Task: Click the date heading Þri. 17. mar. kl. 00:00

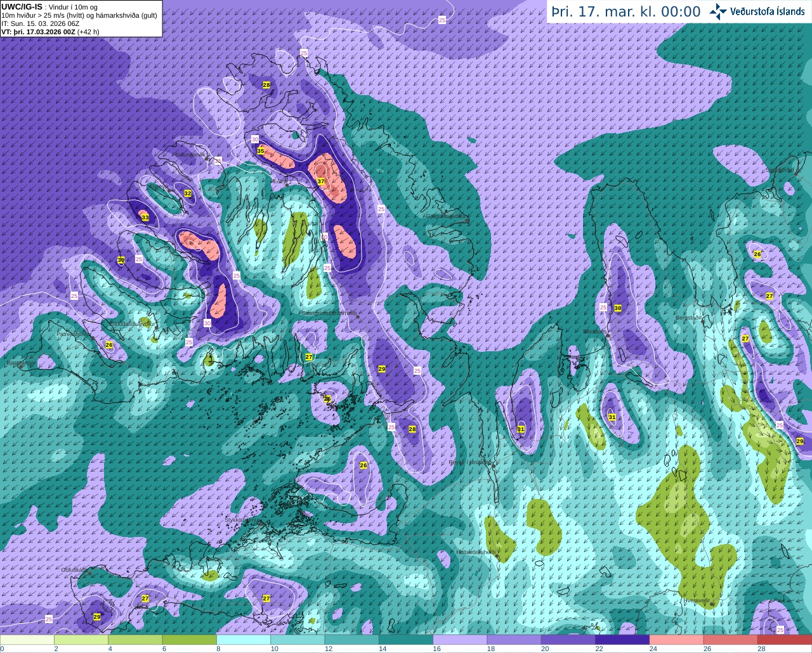Action: 625,12
